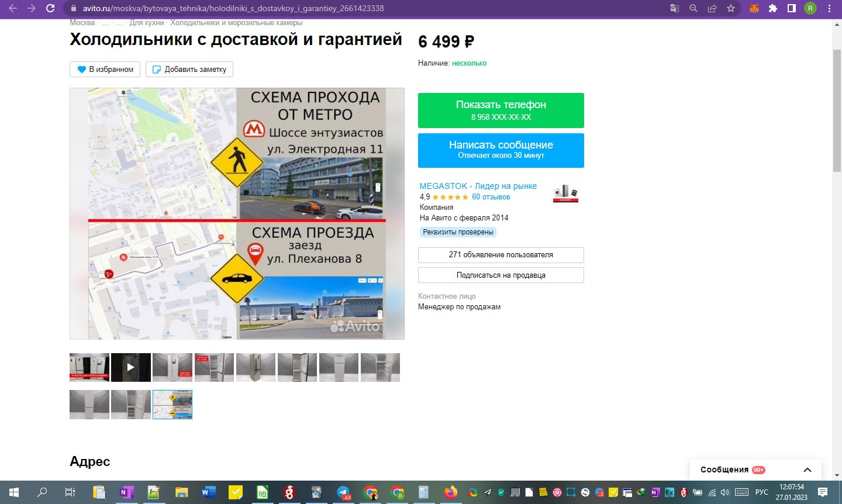Toggle the browser side panel icon
842x504 pixels.
pos(791,8)
